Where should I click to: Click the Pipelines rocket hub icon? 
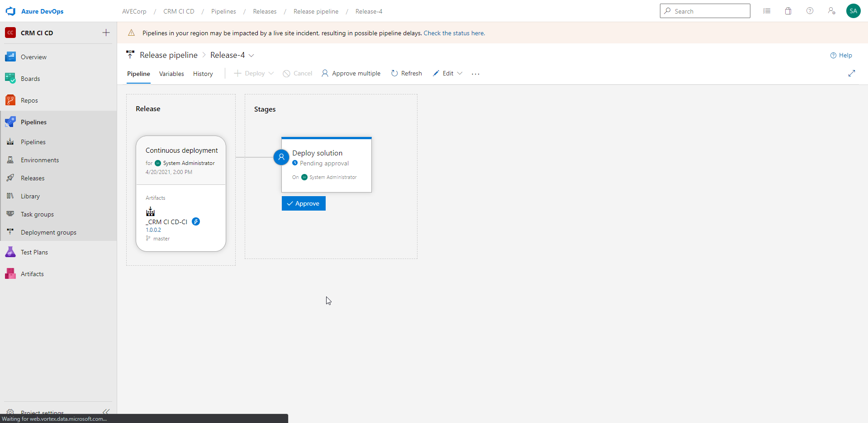10,122
